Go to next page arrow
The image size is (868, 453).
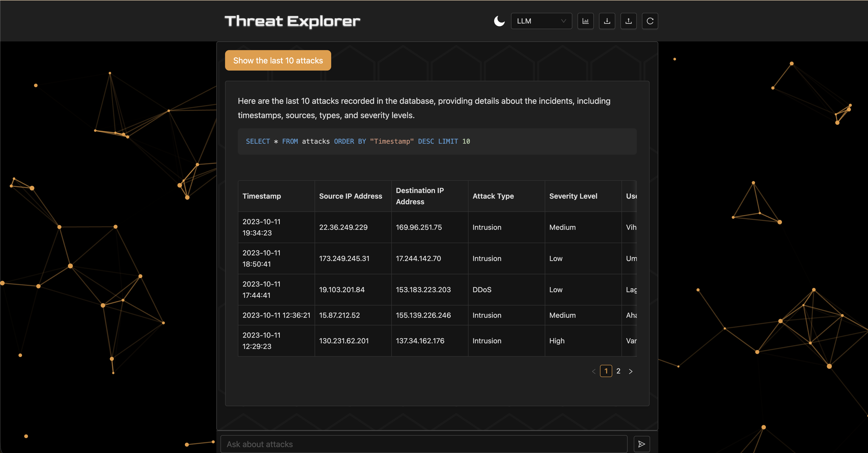(630, 371)
